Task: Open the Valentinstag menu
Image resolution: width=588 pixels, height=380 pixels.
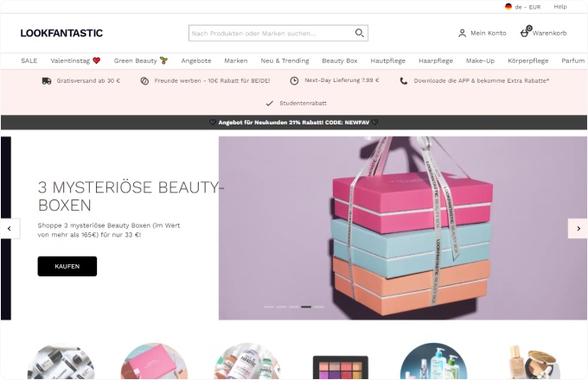Action: pos(70,60)
